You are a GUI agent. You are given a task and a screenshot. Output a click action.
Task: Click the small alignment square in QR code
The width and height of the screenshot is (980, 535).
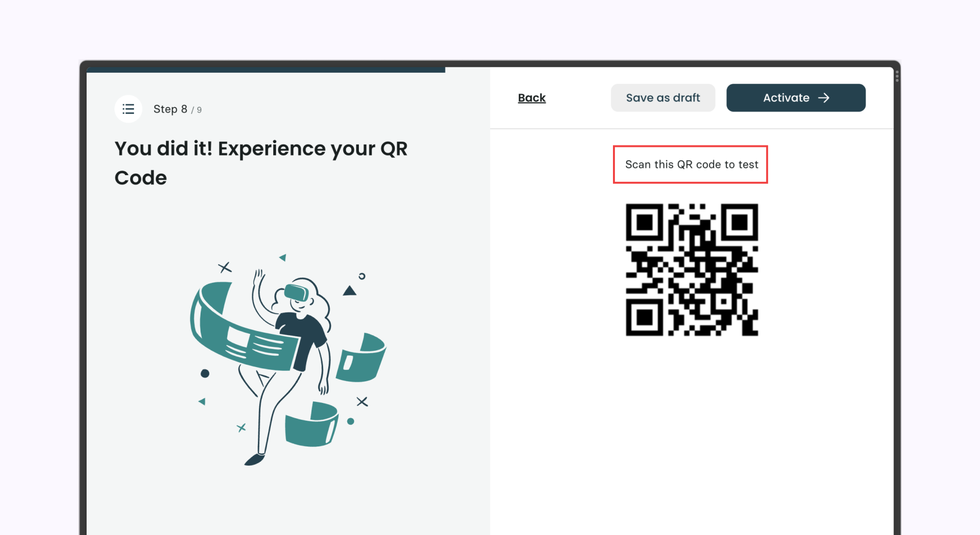(723, 301)
